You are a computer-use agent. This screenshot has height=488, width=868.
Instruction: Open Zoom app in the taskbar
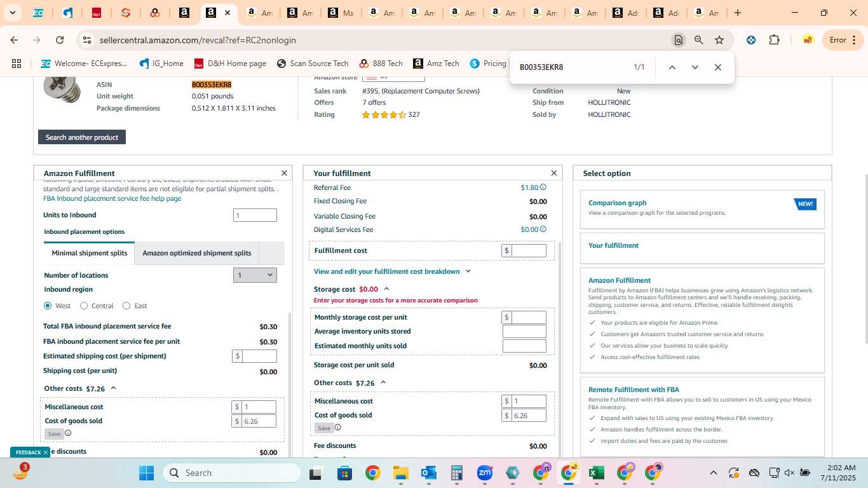pos(484,473)
